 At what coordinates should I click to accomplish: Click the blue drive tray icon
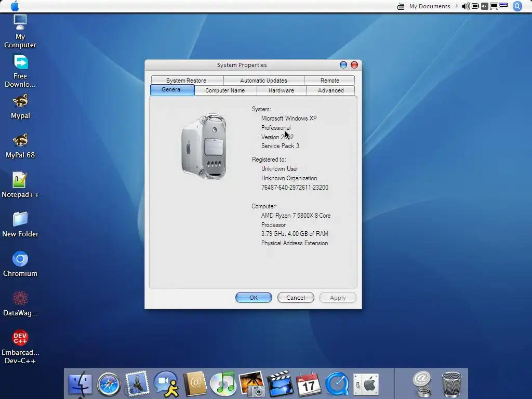[503, 5]
